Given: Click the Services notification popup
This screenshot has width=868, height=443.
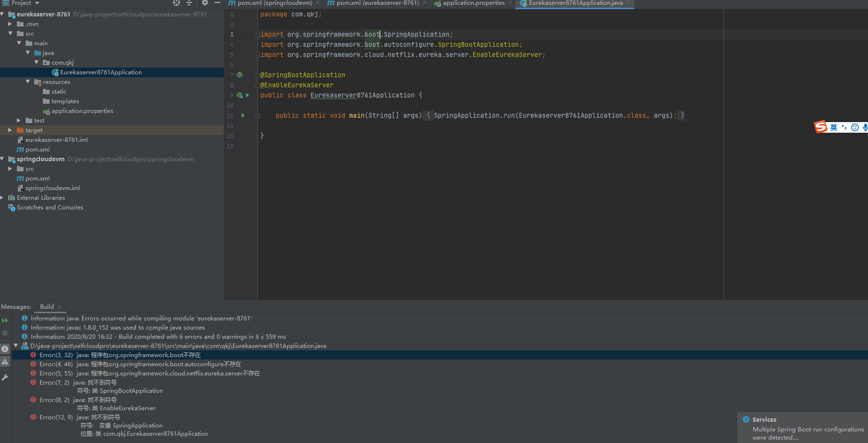Looking at the screenshot, I should tap(802, 428).
